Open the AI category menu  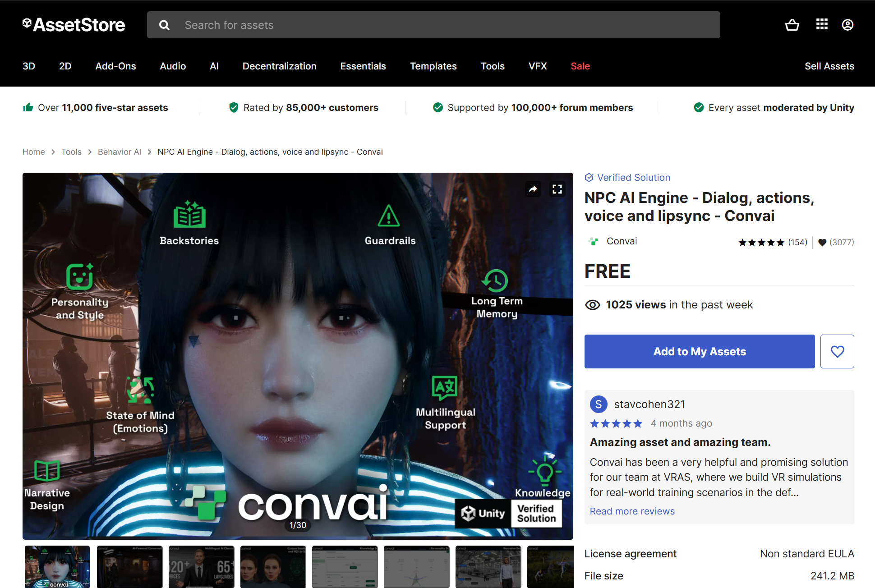pyautogui.click(x=214, y=66)
